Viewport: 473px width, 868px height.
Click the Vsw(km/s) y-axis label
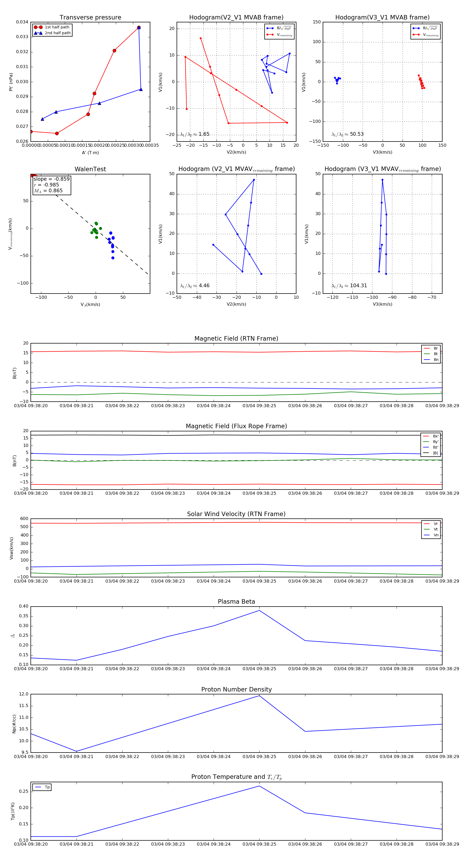coord(12,549)
